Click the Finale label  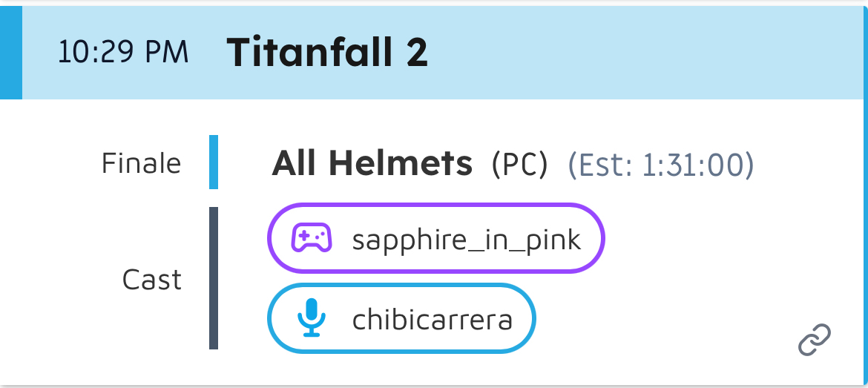coord(141,163)
